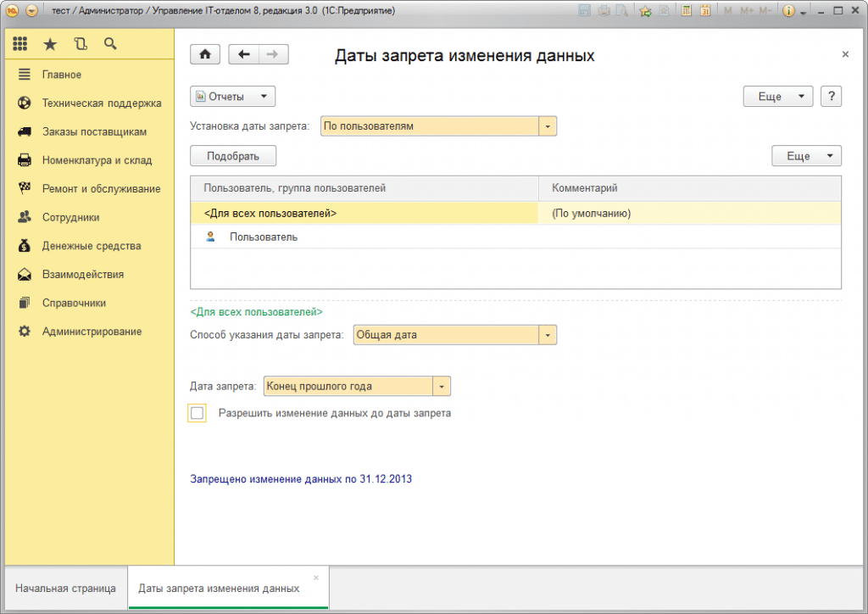Select the Пользователь row in the table
Screen dimensions: 868x614
[x=516, y=237]
